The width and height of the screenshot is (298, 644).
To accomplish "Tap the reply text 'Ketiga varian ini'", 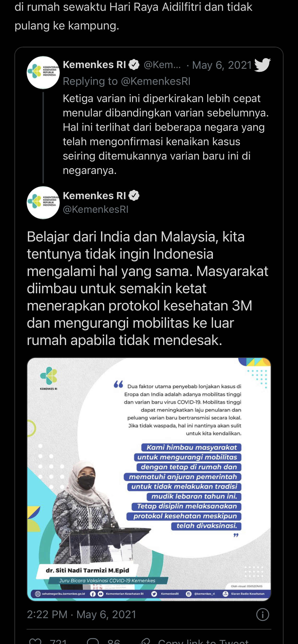I will click(x=102, y=98).
